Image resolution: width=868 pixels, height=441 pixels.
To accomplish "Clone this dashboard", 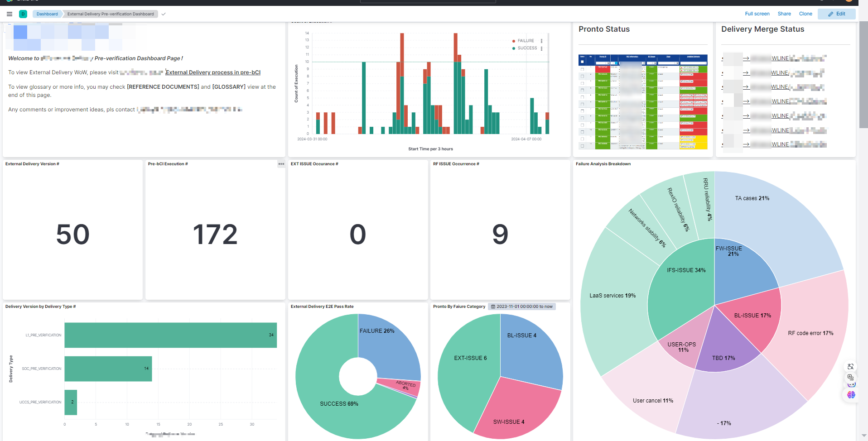I will click(805, 14).
